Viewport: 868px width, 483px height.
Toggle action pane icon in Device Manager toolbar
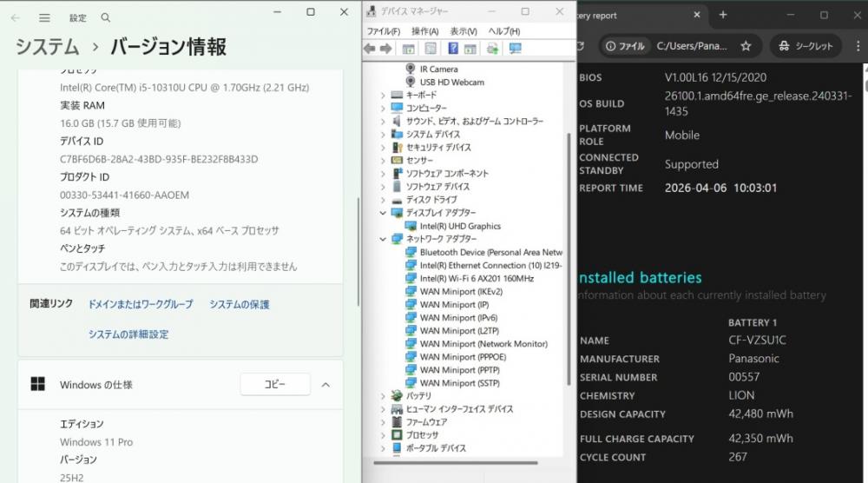(470, 49)
